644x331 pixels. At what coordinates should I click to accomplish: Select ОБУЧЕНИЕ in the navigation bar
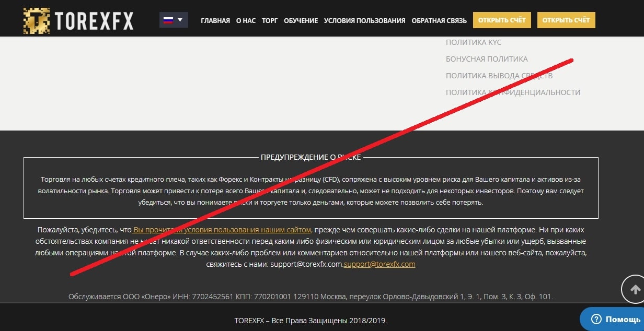point(301,21)
